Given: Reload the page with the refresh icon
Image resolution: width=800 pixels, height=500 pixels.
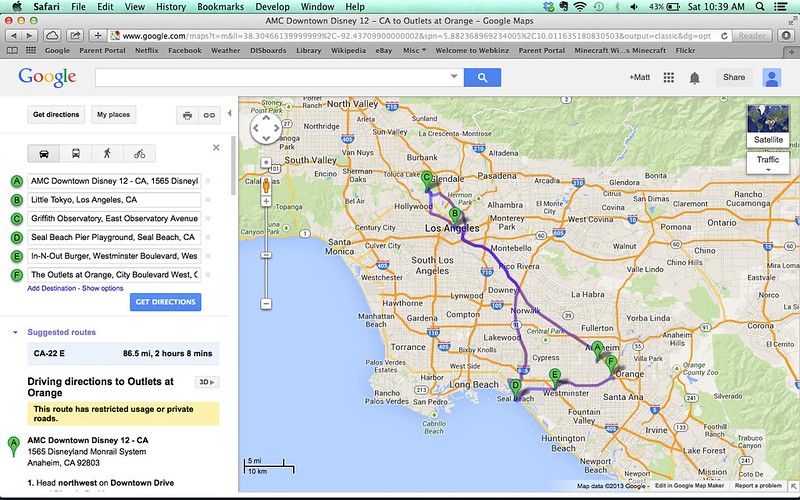Looking at the screenshot, I should (x=723, y=36).
